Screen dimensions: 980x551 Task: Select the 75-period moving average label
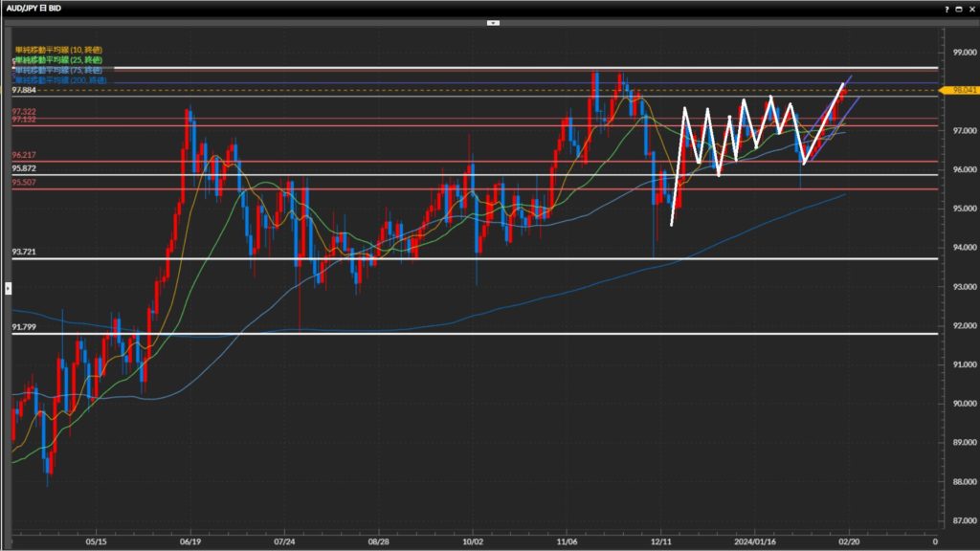[58, 71]
